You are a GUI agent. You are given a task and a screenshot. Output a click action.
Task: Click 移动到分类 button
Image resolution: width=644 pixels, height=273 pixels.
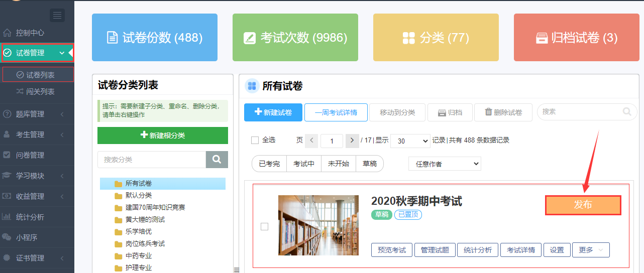click(x=397, y=112)
